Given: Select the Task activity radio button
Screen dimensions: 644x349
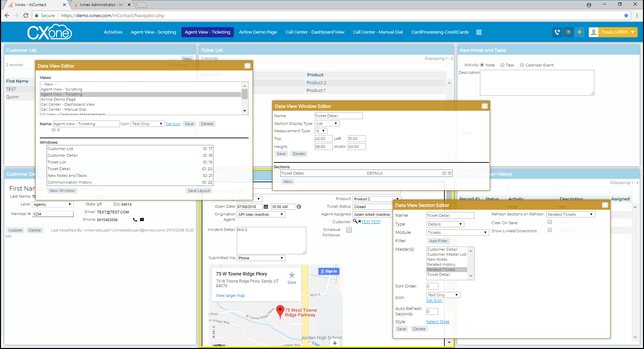Looking at the screenshot, I should [502, 65].
